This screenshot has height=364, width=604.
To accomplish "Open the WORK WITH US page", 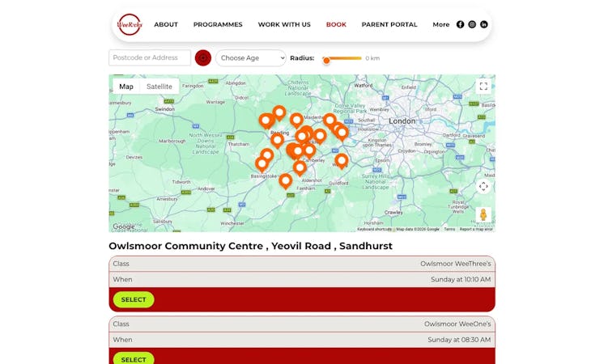I will coord(284,24).
